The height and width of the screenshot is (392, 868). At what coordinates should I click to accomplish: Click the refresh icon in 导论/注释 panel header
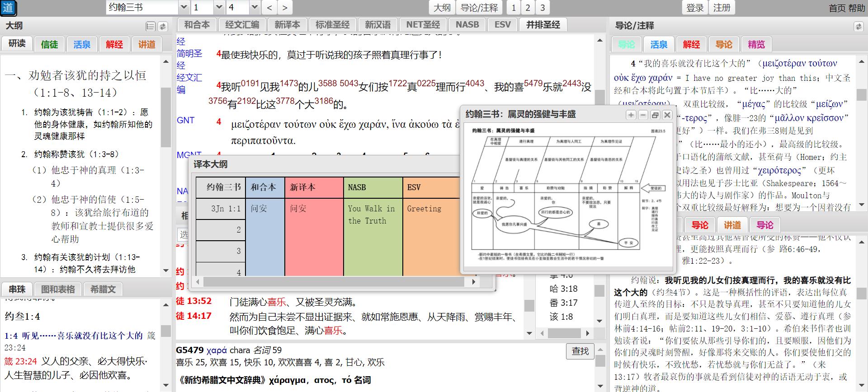click(x=858, y=27)
